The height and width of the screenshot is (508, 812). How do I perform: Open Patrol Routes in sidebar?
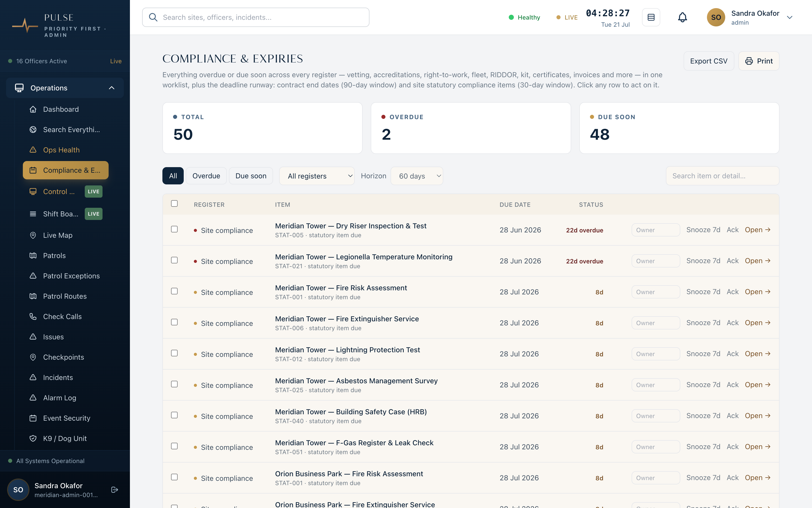tap(65, 296)
